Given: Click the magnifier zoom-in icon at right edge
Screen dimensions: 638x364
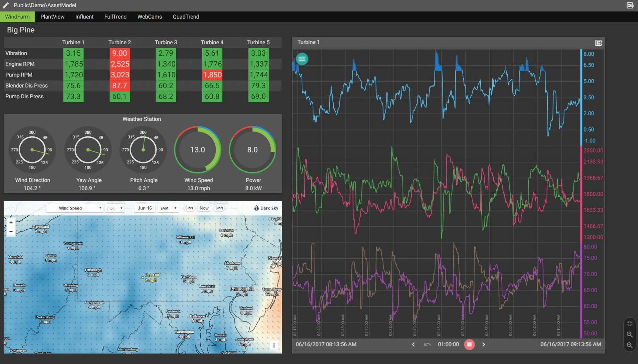Looking at the screenshot, I should (629, 334).
